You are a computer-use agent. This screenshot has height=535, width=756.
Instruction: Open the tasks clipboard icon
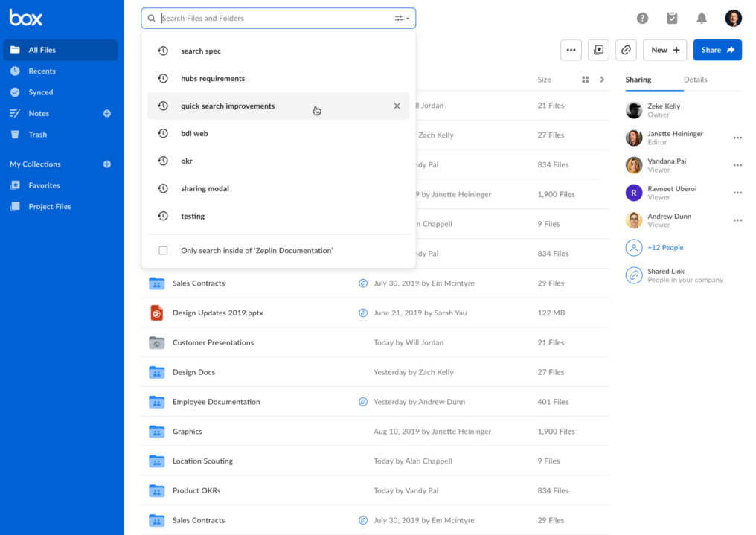pyautogui.click(x=671, y=18)
